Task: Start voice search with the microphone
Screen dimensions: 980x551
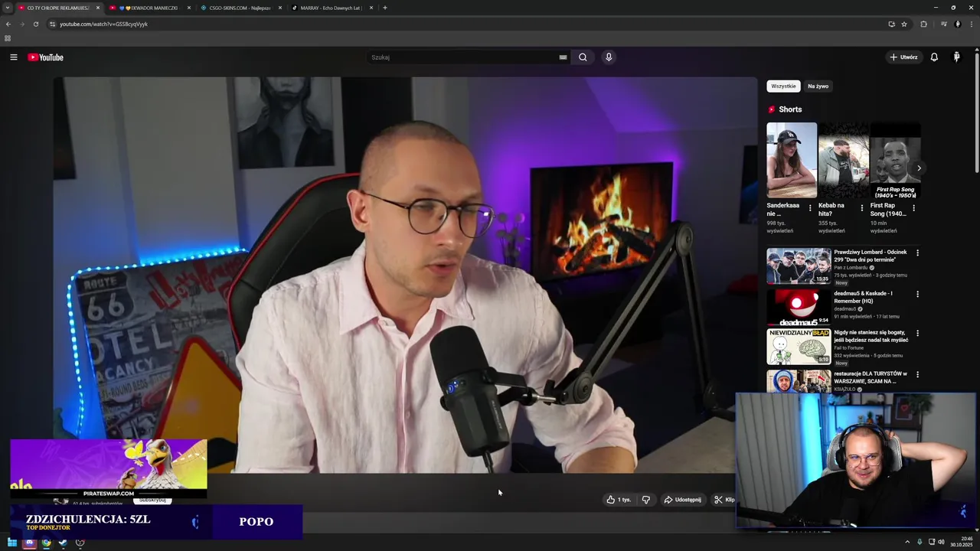Action: pyautogui.click(x=609, y=57)
